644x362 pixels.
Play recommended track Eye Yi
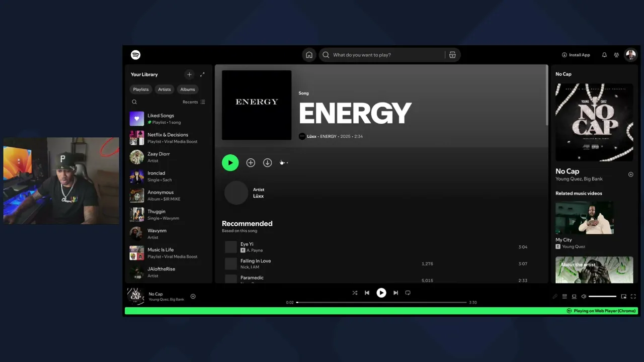[231, 247]
